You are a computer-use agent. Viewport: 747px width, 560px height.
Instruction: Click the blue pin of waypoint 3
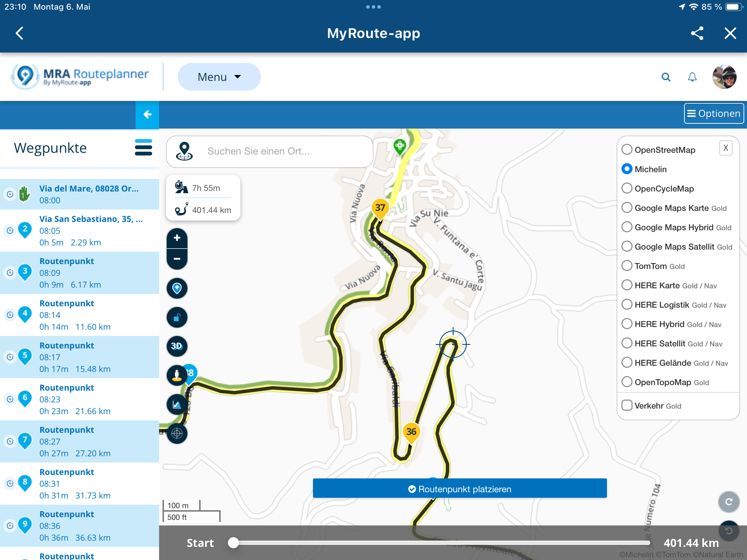[x=25, y=272]
